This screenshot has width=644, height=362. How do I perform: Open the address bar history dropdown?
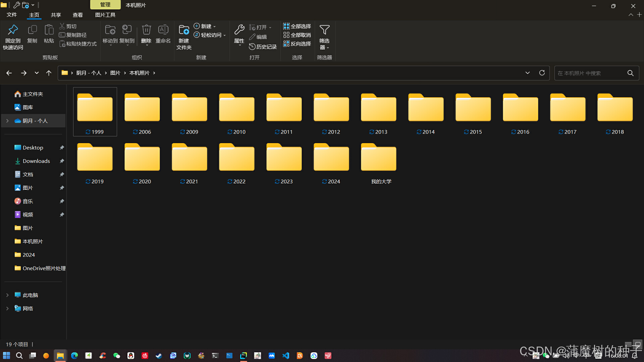pyautogui.click(x=527, y=73)
